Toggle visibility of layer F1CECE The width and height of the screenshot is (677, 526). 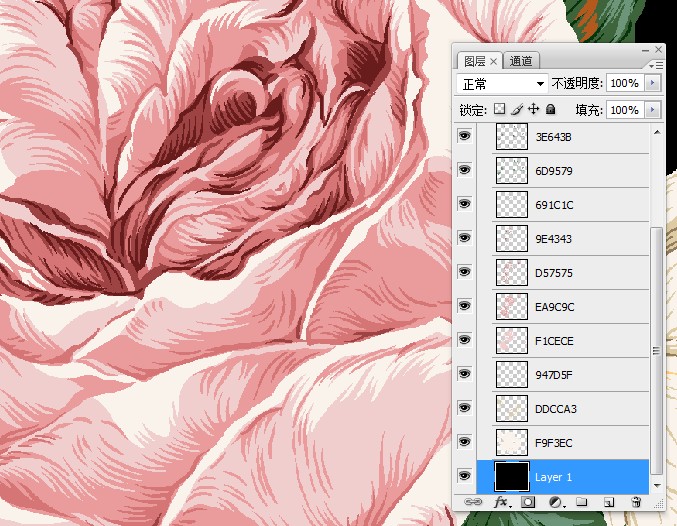[x=465, y=340]
